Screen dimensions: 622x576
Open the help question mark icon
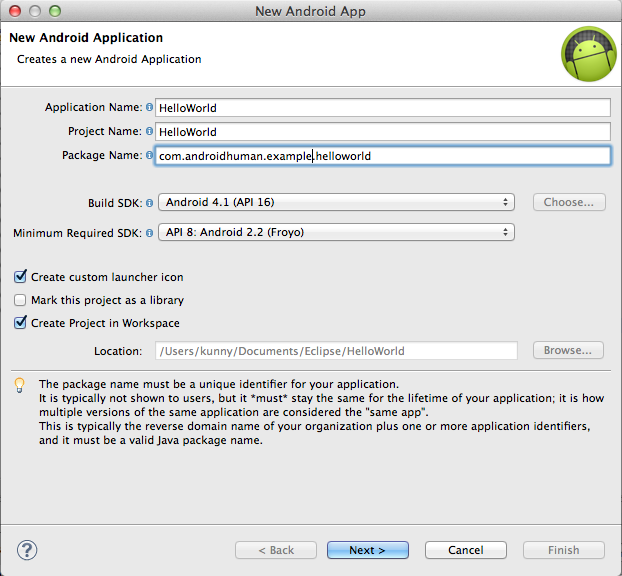point(27,550)
